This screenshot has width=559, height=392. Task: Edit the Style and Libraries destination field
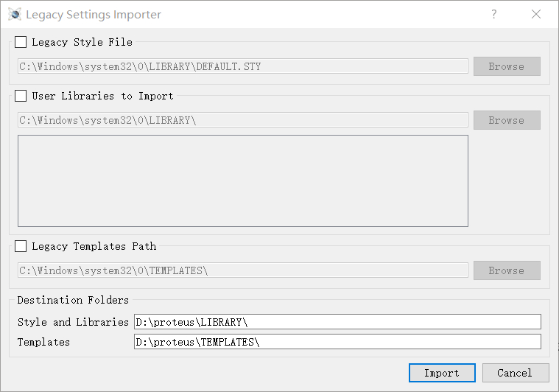[x=337, y=322]
